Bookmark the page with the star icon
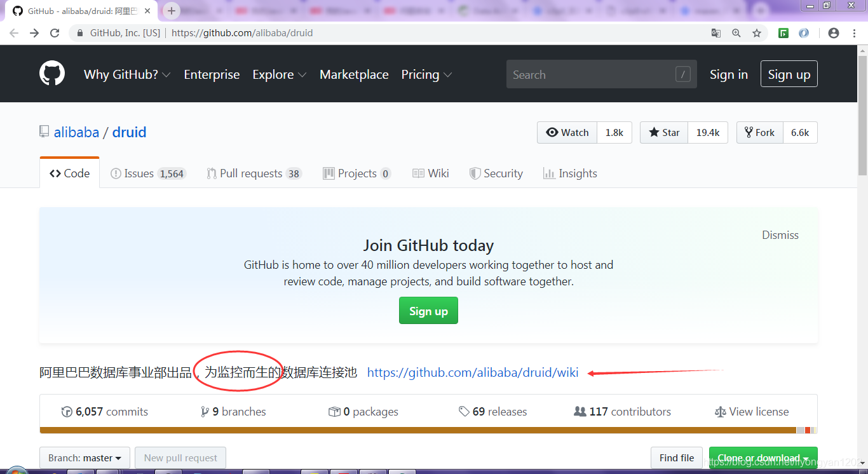 (757, 33)
